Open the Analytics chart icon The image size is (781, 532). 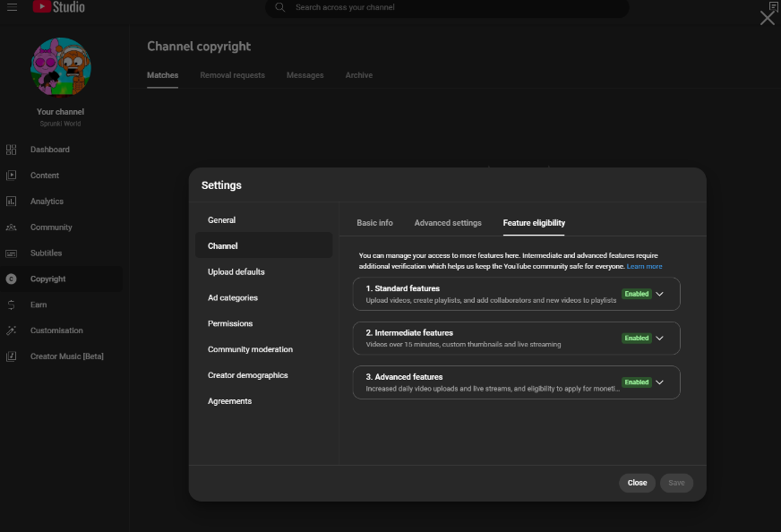point(11,202)
